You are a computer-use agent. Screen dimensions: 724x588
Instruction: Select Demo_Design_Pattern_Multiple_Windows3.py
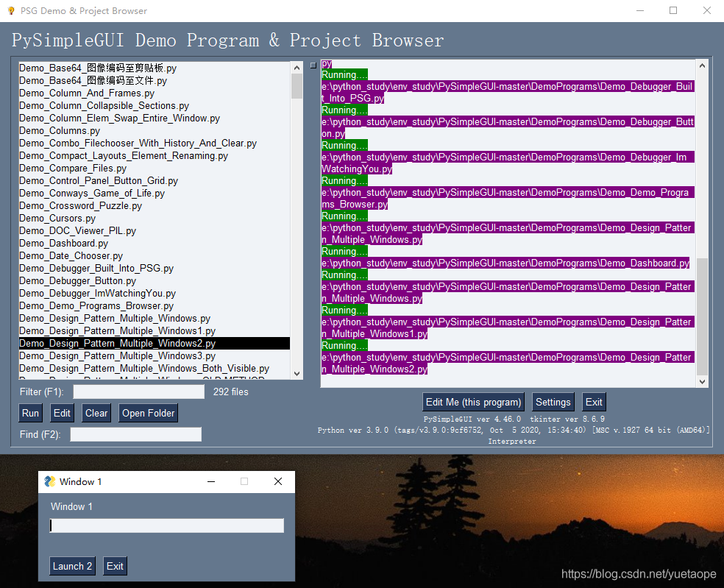(155, 355)
